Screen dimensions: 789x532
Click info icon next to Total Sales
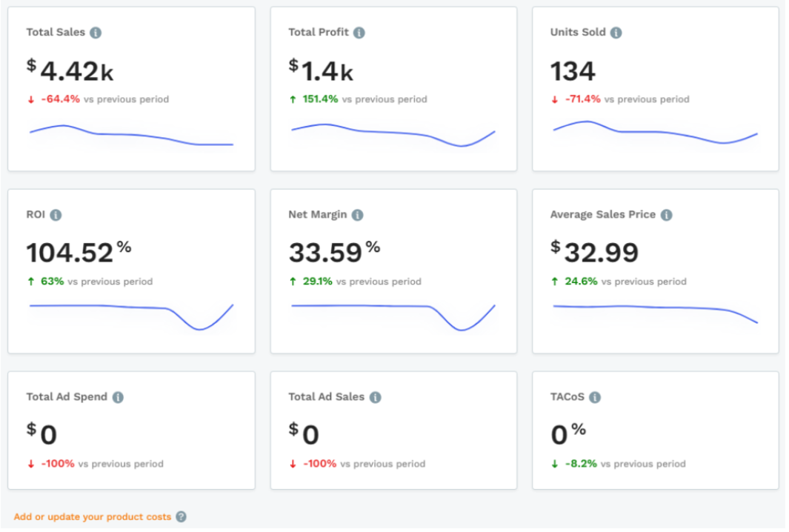96,33
